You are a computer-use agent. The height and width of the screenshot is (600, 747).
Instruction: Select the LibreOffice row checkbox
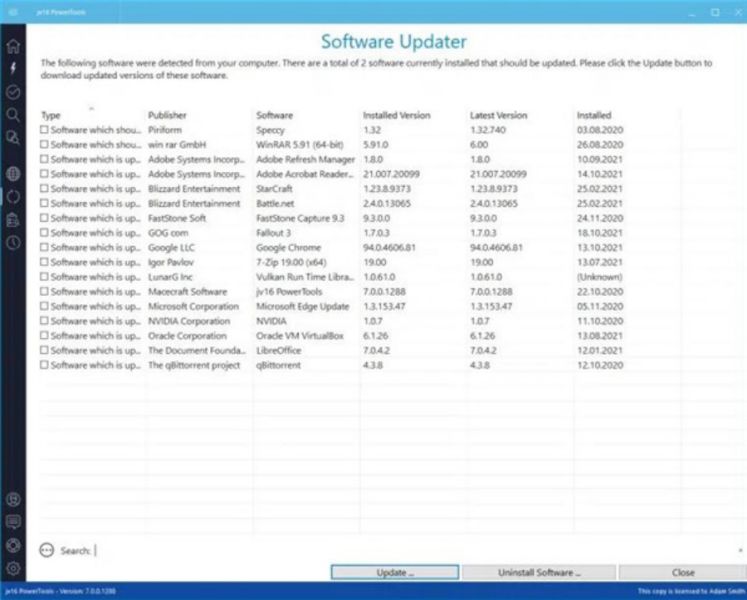pyautogui.click(x=44, y=350)
